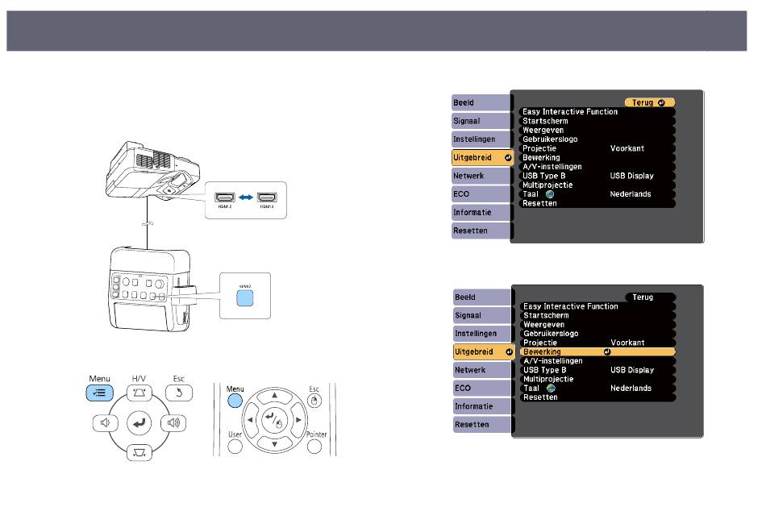Screen dimensions: 766x532
Task: Select the Uitgebreid tab in lower menu
Action: click(x=484, y=351)
